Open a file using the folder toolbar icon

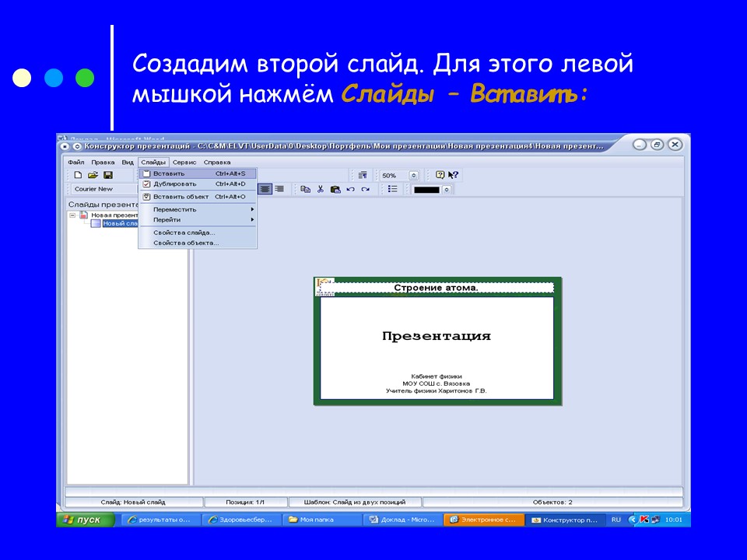(x=92, y=175)
